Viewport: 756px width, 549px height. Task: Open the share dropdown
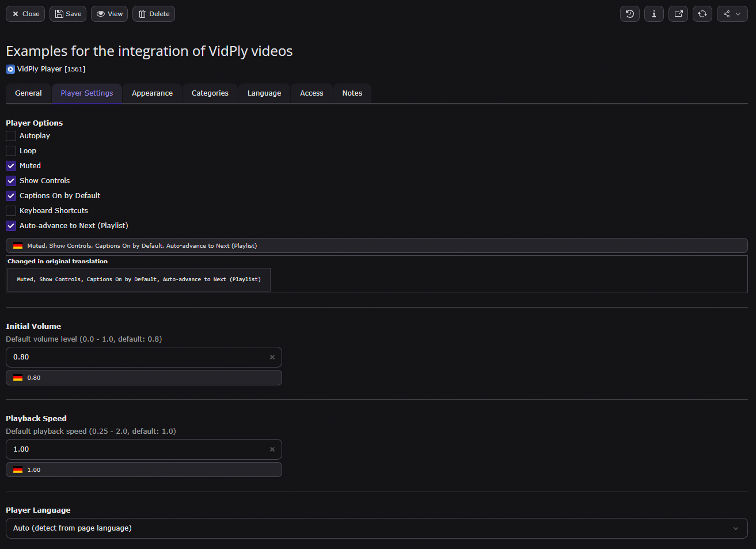pos(732,14)
